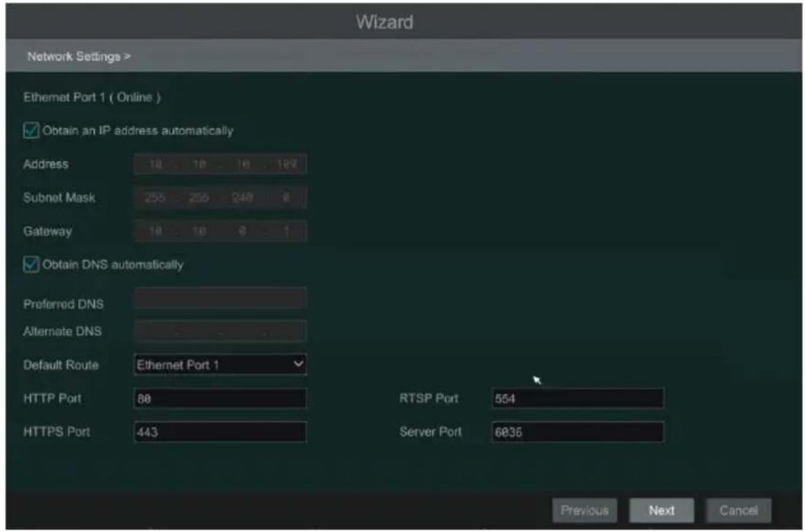805x532 pixels.
Task: Click the Previous button
Action: tap(585, 511)
